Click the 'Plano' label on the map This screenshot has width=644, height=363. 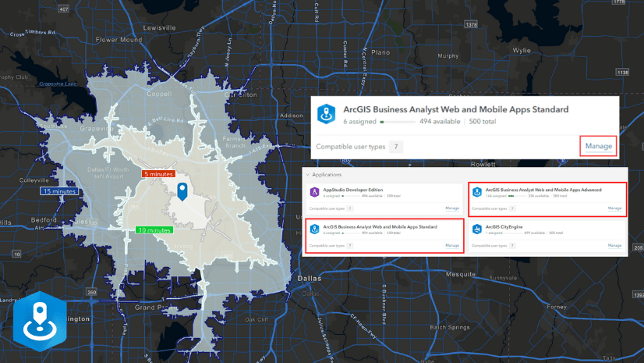click(380, 52)
